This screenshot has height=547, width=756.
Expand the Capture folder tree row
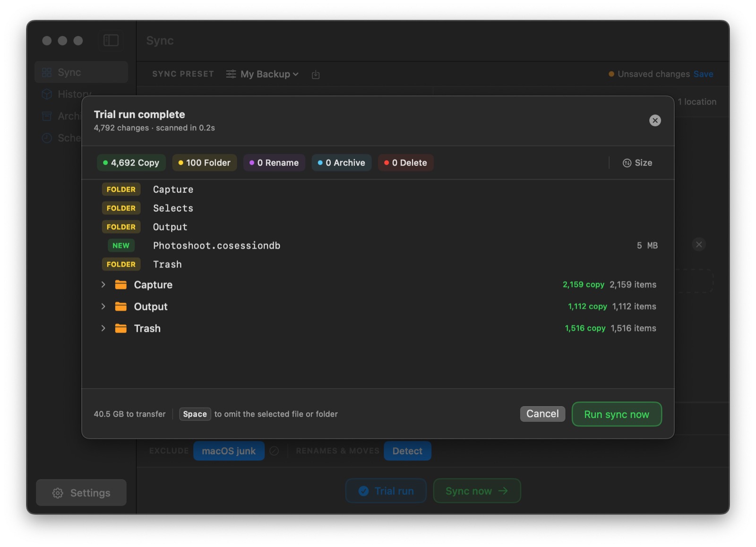click(103, 285)
